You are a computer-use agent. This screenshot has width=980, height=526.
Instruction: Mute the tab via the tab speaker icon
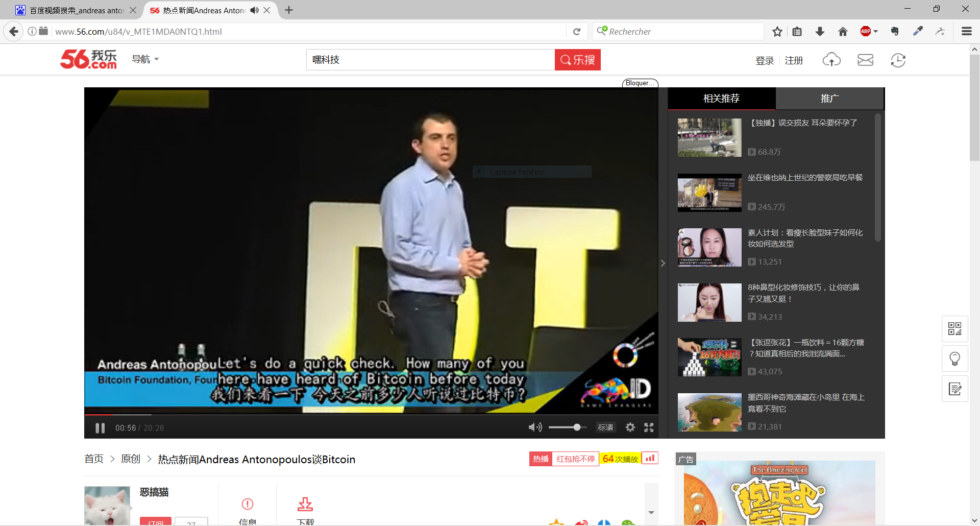point(255,10)
